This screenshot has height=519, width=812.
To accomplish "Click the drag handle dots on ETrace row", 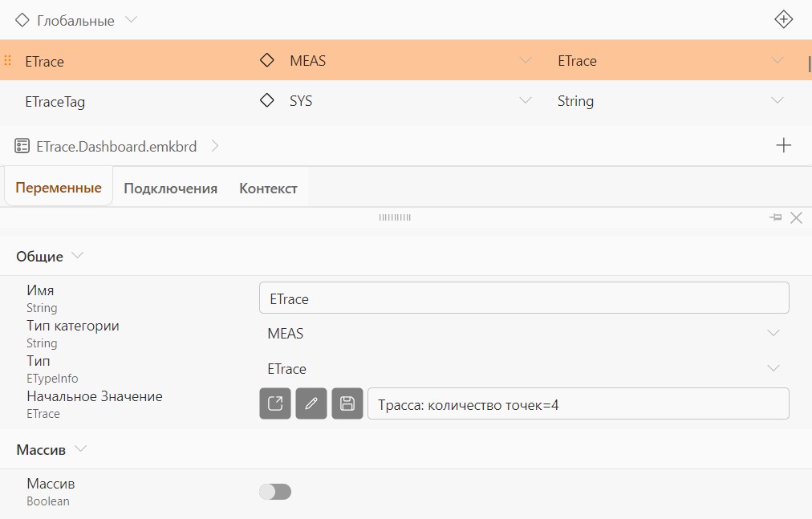I will click(x=8, y=61).
